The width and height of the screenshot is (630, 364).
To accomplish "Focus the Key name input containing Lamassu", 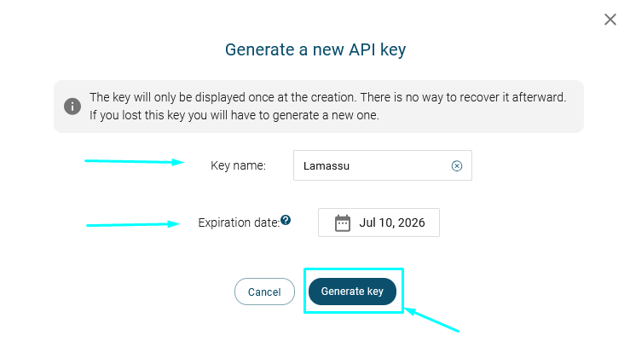I will (383, 165).
